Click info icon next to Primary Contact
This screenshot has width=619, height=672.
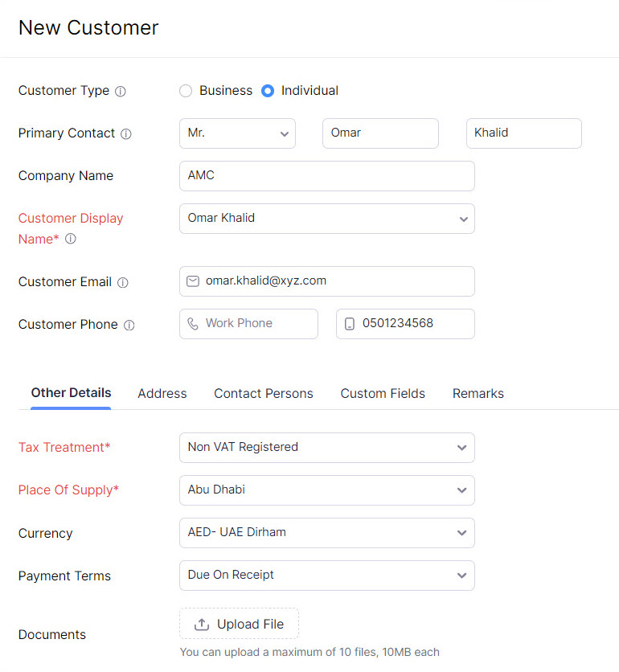(126, 134)
